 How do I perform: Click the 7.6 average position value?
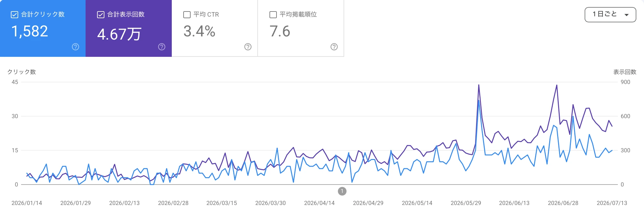280,31
